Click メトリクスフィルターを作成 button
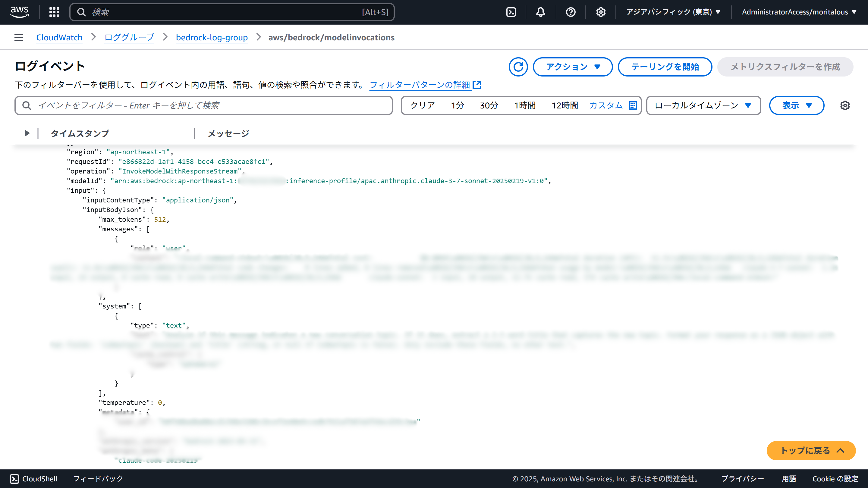This screenshot has height=488, width=868. pyautogui.click(x=785, y=67)
